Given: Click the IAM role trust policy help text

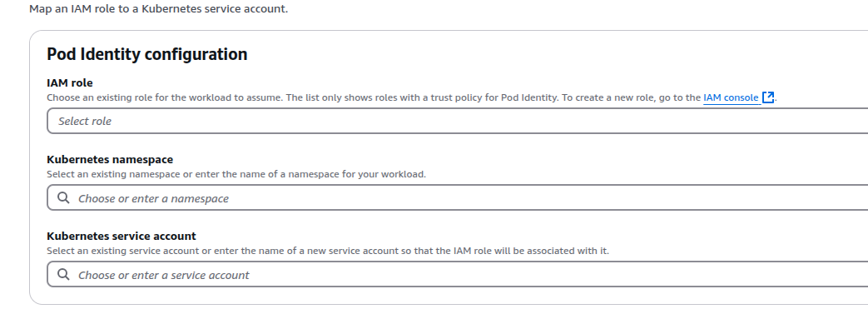Looking at the screenshot, I should tap(374, 98).
